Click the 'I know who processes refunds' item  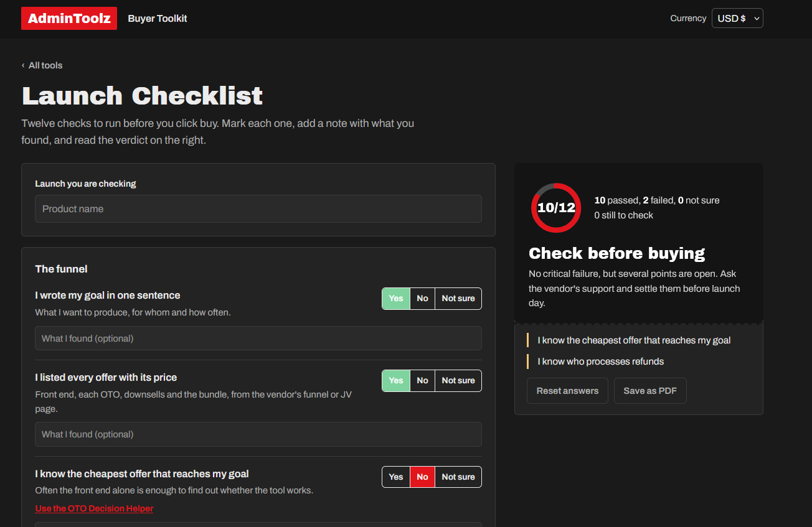600,361
